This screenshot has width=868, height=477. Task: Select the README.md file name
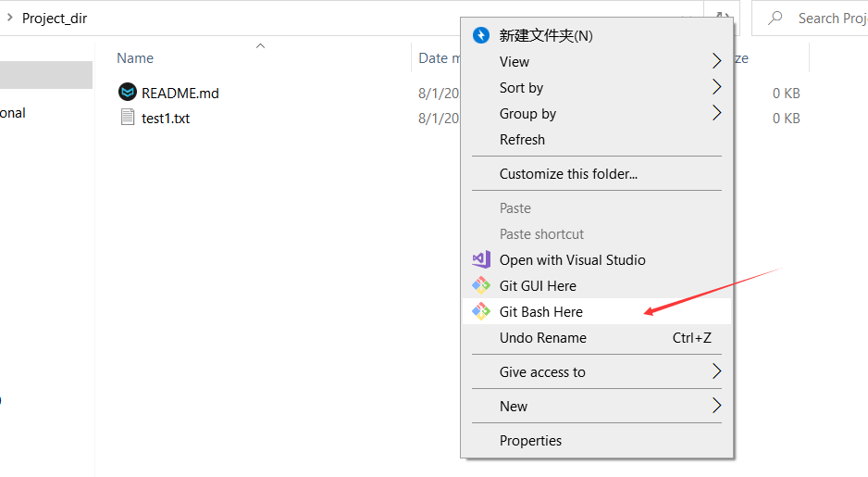pyautogui.click(x=180, y=93)
